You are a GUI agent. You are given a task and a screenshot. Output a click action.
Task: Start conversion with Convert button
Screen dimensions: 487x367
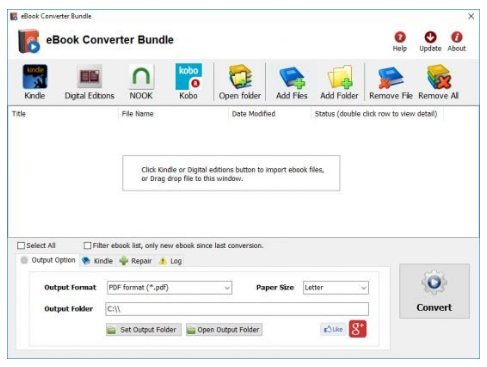[x=434, y=291]
